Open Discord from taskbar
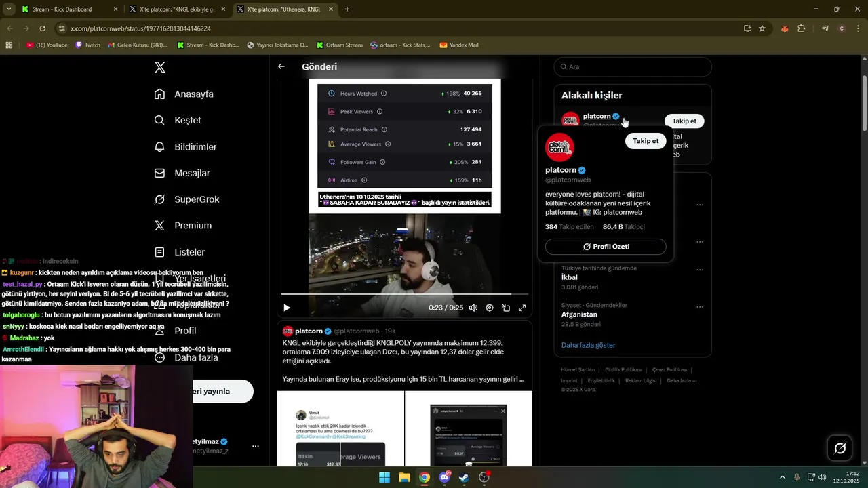The image size is (868, 488). (x=445, y=477)
